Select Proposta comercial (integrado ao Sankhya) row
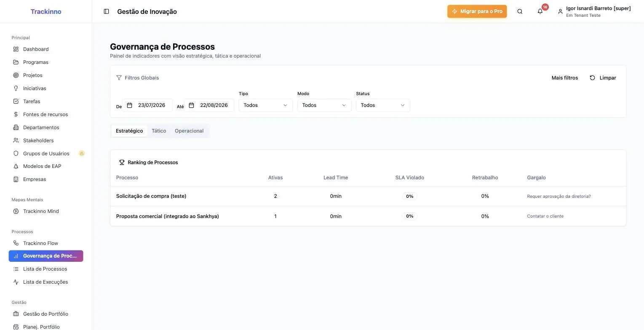This screenshot has height=330, width=644. coord(368,216)
